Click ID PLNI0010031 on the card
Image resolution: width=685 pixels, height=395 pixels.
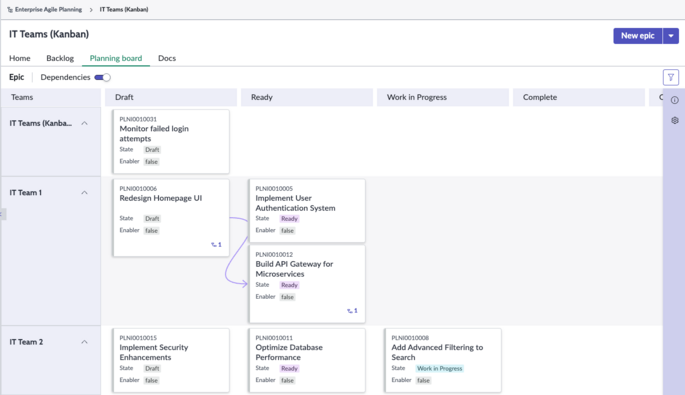click(138, 119)
